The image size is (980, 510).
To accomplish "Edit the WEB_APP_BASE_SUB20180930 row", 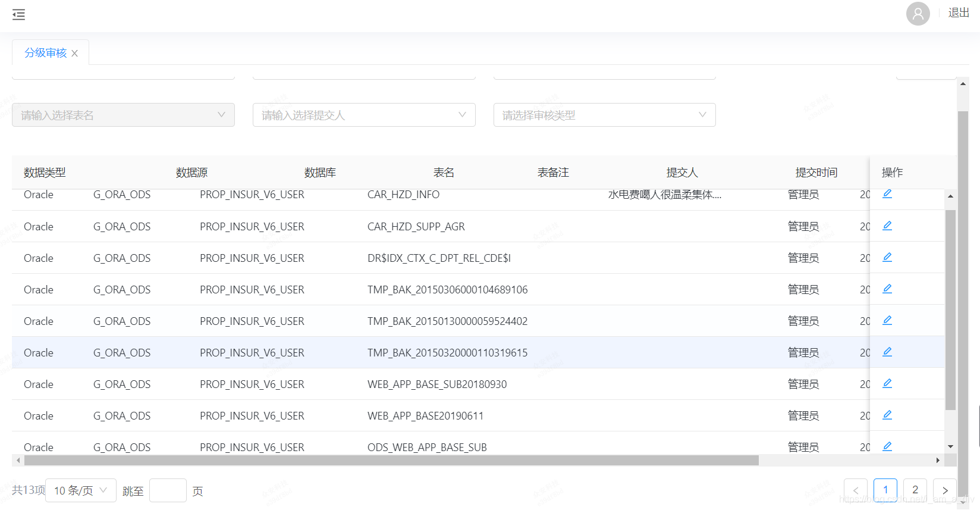I will coord(887,383).
